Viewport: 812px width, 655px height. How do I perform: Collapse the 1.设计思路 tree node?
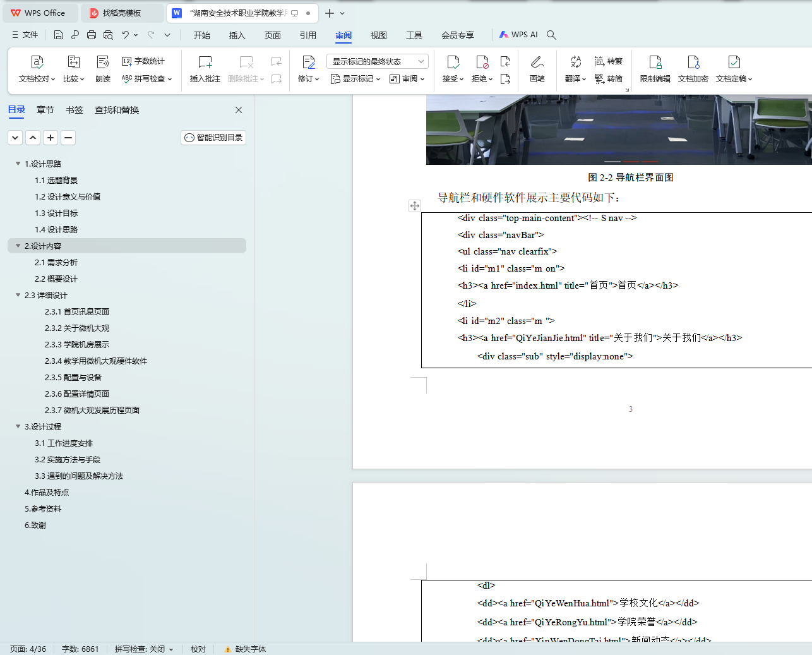point(18,164)
